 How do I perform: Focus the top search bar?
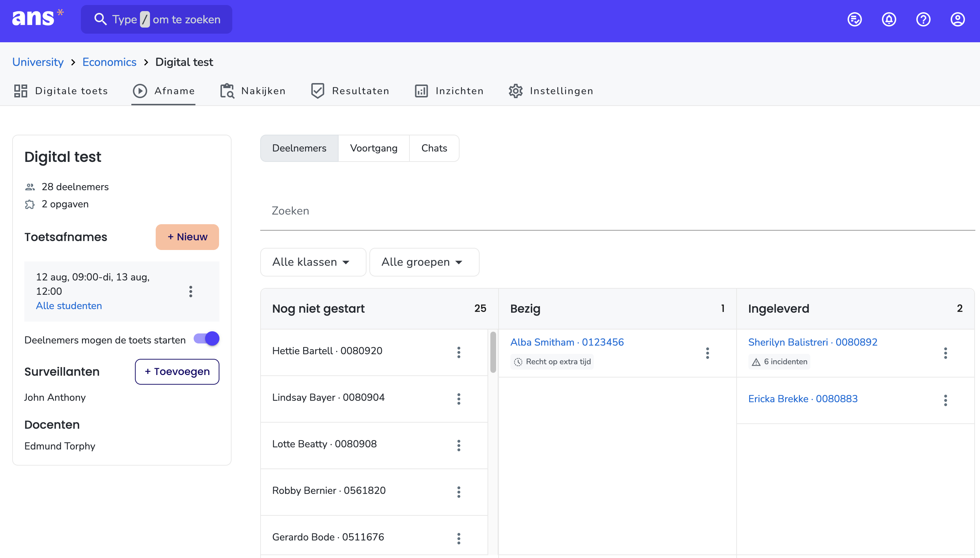pyautogui.click(x=156, y=19)
